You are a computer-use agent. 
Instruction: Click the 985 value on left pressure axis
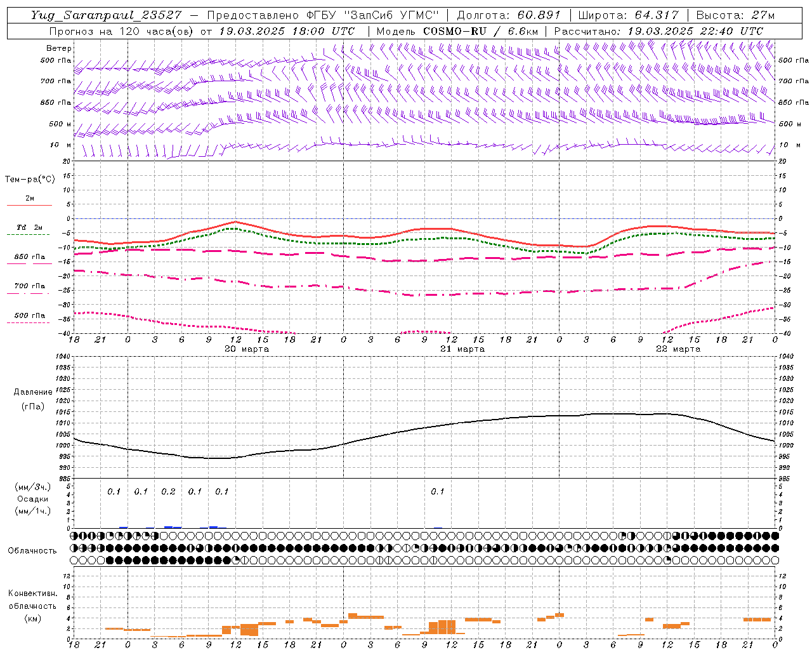(x=65, y=479)
